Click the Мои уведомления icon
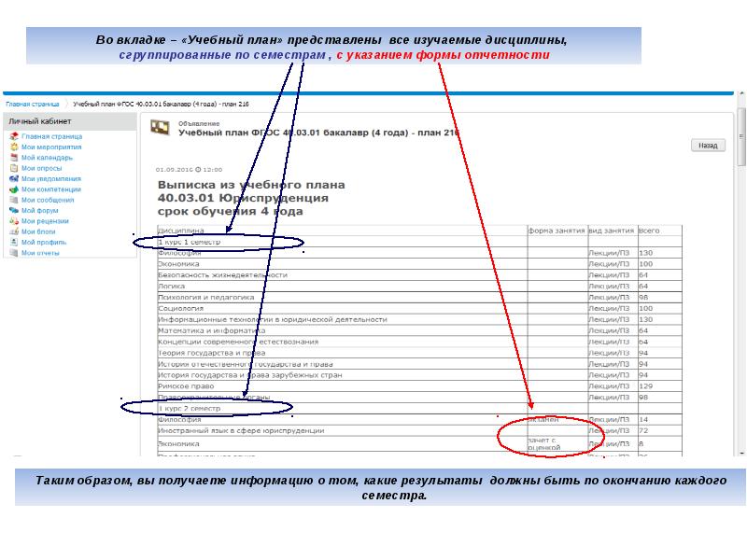Viewport: 747px width, 560px height. pos(13,178)
